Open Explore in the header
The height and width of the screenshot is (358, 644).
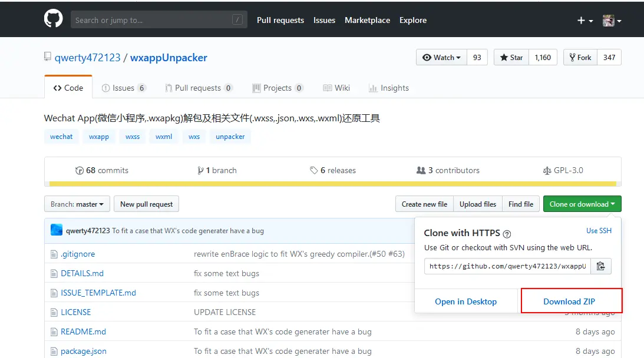413,20
